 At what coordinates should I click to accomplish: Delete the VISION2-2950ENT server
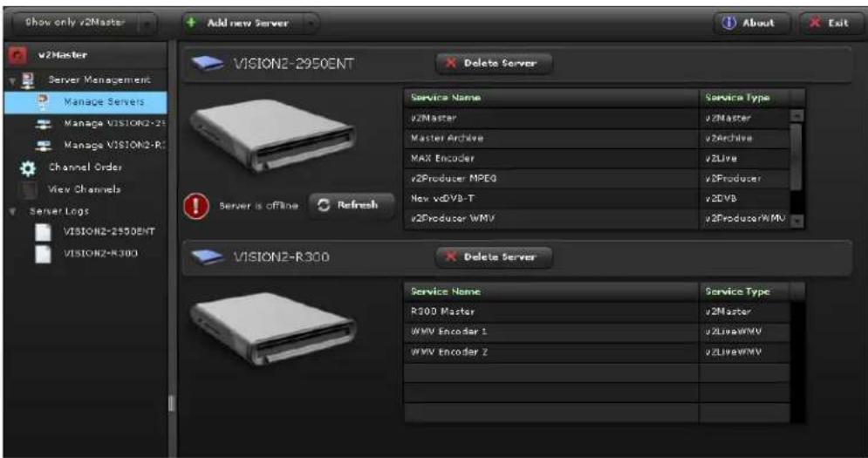pos(494,63)
